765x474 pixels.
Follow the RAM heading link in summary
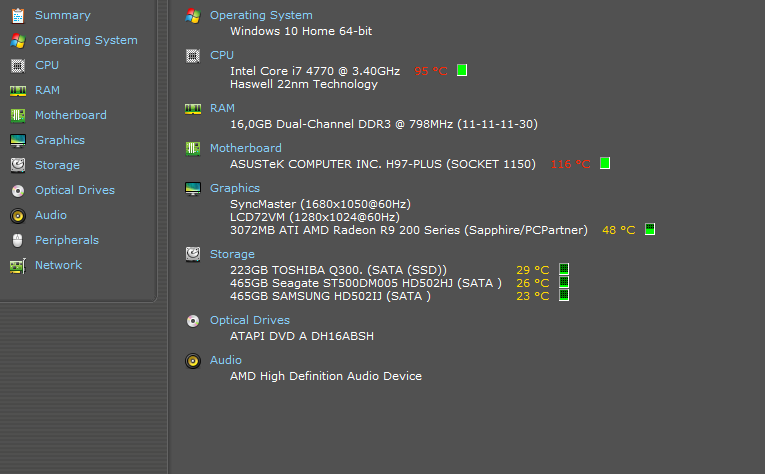(x=222, y=108)
